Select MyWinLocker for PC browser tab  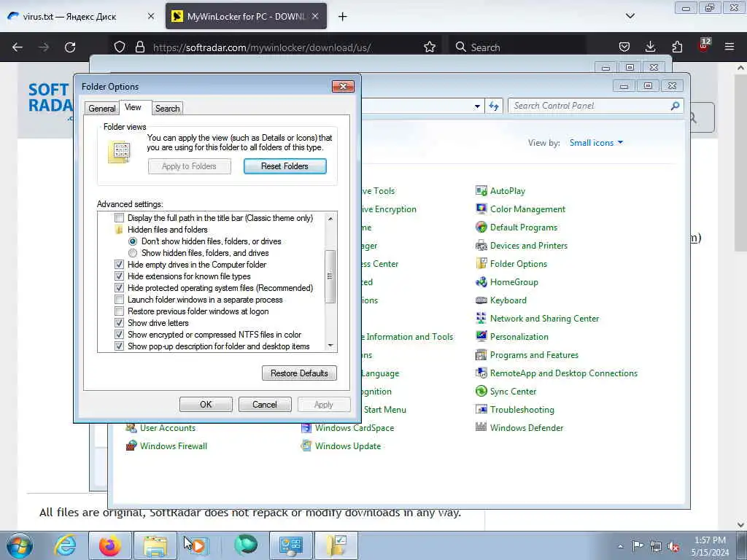click(x=239, y=16)
